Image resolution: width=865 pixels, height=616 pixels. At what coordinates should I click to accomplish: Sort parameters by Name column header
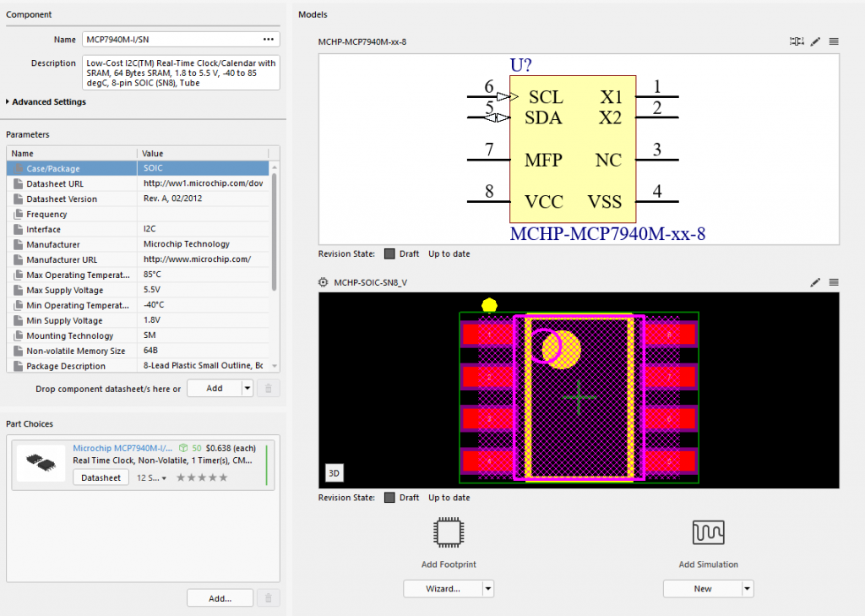pos(72,154)
